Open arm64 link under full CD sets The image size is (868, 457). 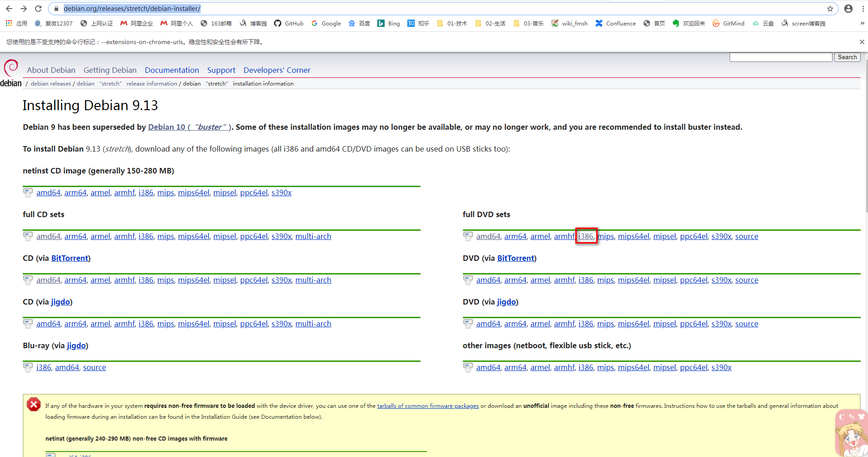pos(75,236)
